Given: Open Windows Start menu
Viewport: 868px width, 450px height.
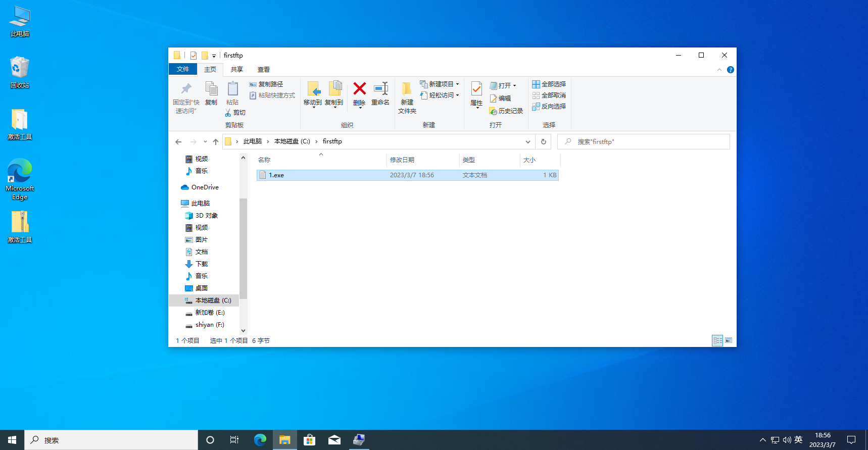Looking at the screenshot, I should point(12,440).
